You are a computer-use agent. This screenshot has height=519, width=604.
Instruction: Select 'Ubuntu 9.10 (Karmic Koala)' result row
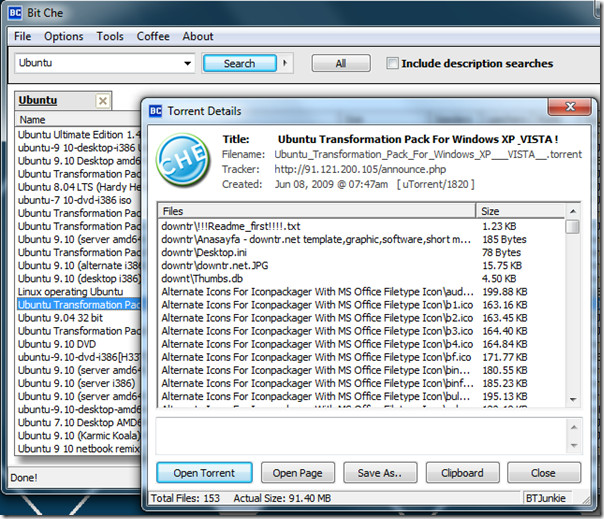[79, 436]
